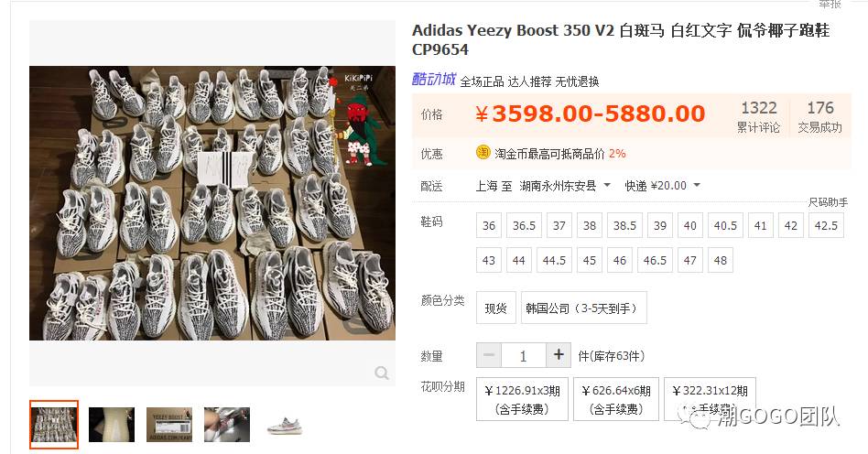Screen dimensions: 868x454
Task: Open the 快递 ¥20.00 shipping dropdown
Action: coord(662,186)
